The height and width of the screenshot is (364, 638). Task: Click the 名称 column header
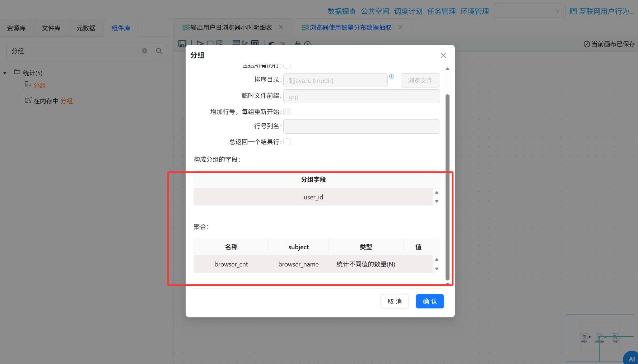(x=231, y=247)
